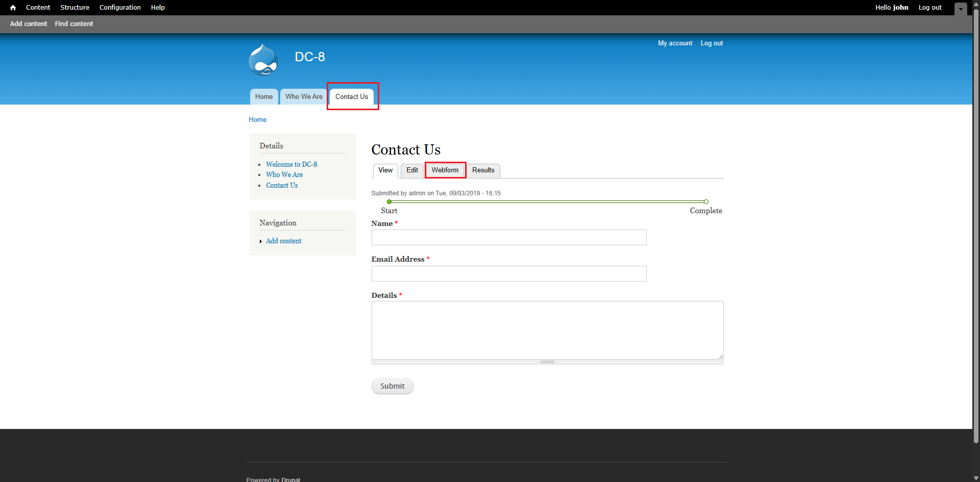
Task: Open the Structure admin menu
Action: click(75, 8)
